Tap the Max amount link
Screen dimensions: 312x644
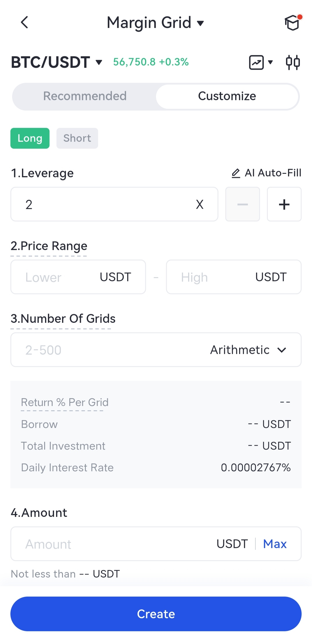[x=275, y=544]
